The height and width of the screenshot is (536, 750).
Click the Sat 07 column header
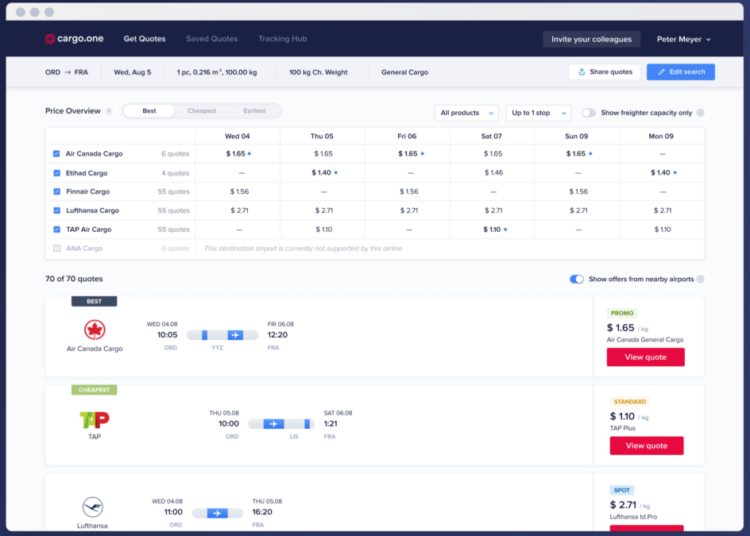coord(491,136)
